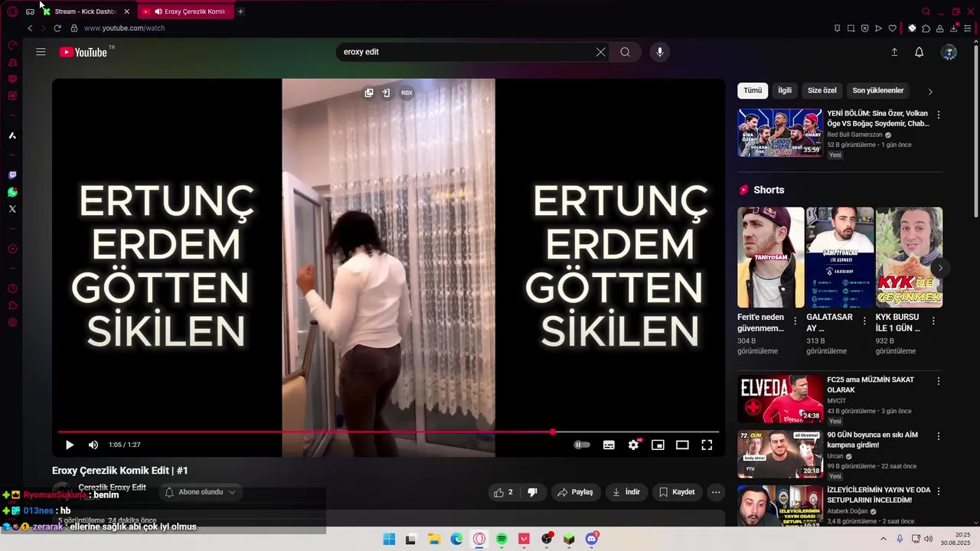Go back to previous page
The image size is (980, 551).
click(x=30, y=28)
